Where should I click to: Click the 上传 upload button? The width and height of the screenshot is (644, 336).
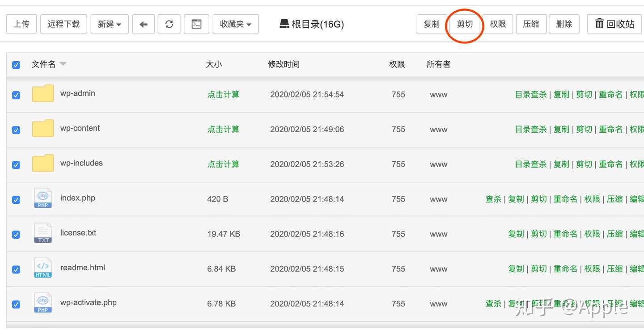pyautogui.click(x=21, y=24)
